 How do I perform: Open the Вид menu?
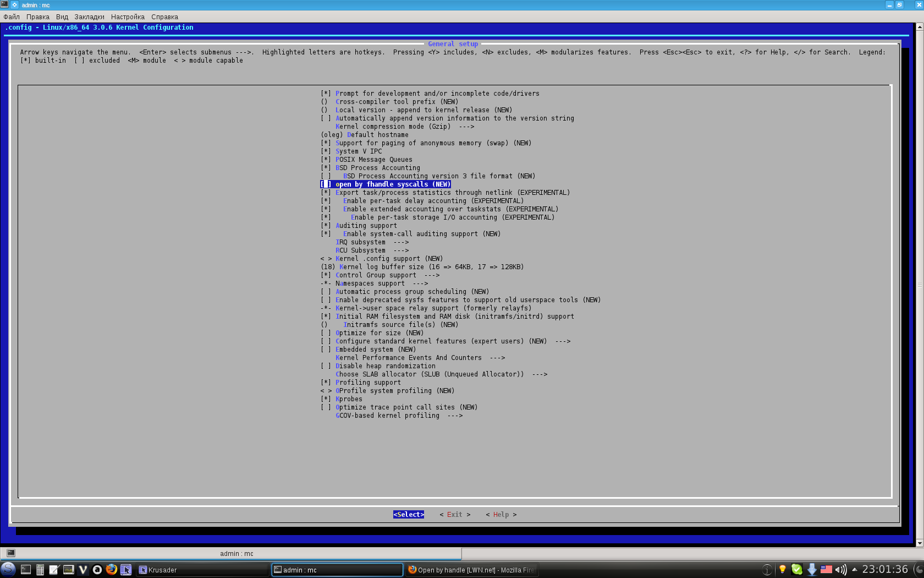(62, 17)
